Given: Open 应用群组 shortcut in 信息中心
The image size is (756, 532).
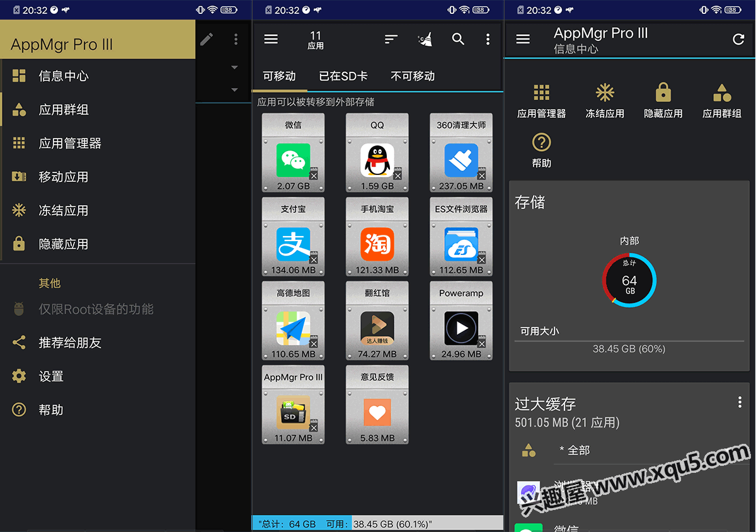Looking at the screenshot, I should (722, 101).
